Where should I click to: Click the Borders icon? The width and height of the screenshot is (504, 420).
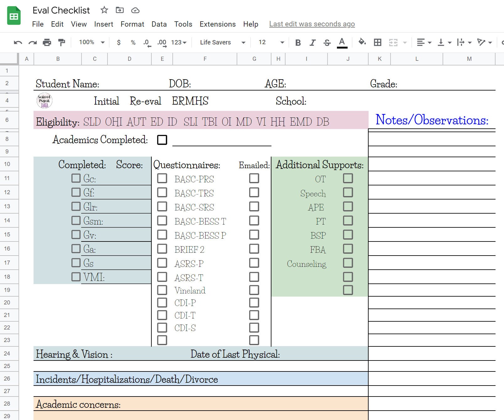coord(377,42)
